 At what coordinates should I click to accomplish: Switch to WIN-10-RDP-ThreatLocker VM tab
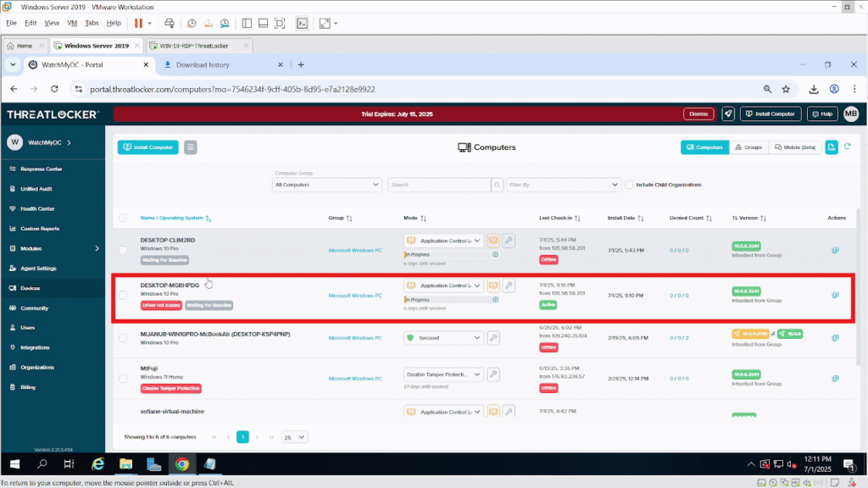tap(193, 46)
